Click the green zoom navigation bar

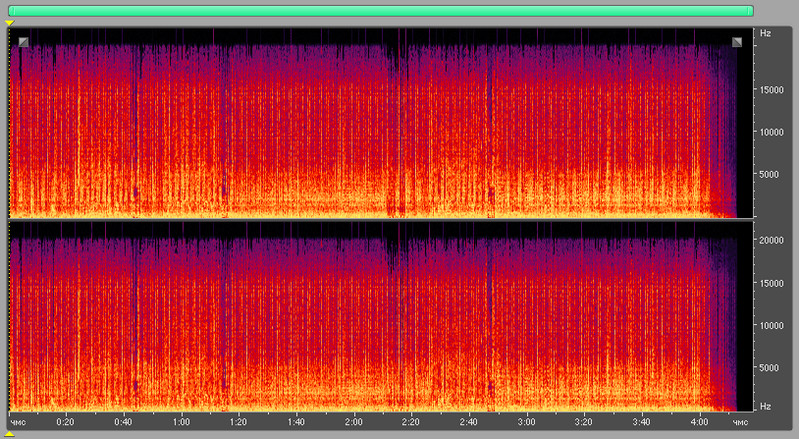380,10
